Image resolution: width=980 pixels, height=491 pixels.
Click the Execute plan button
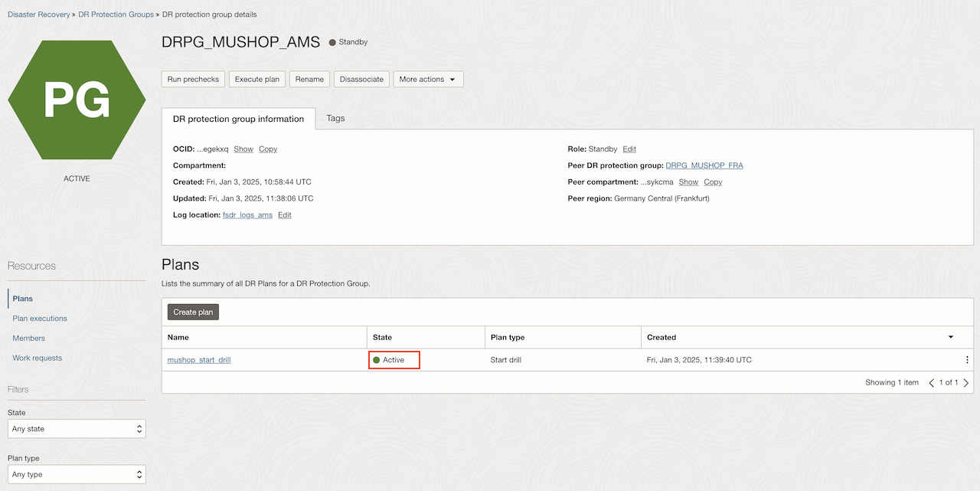(257, 79)
